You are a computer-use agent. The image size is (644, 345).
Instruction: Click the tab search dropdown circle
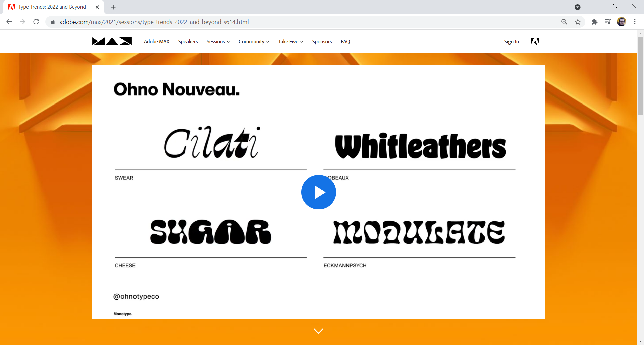coord(577,7)
